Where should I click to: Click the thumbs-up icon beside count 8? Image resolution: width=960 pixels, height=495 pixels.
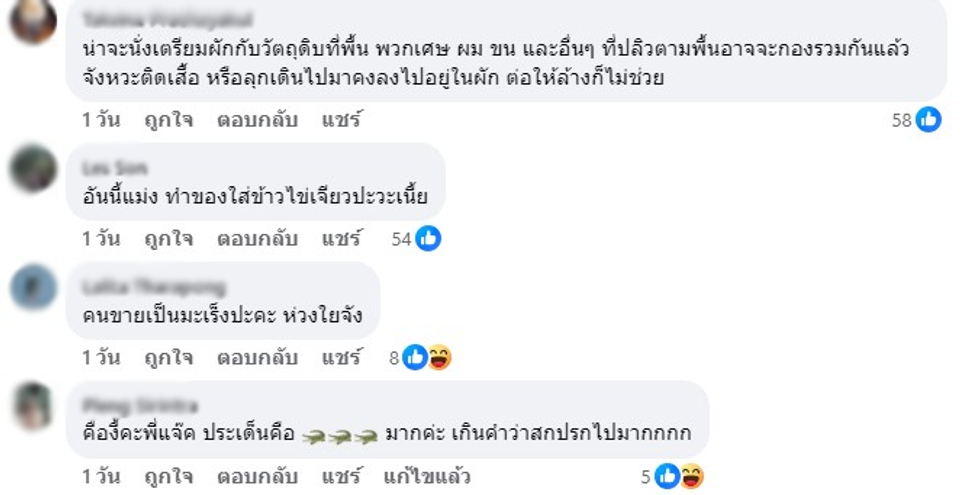[415, 357]
